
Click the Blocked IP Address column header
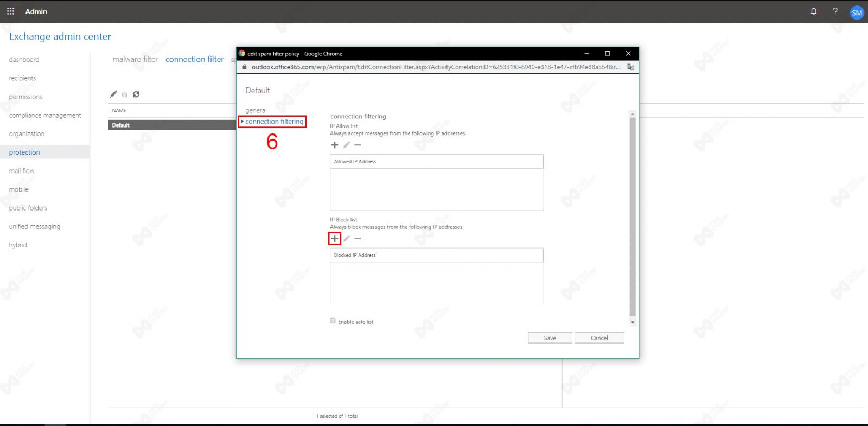pyautogui.click(x=436, y=255)
